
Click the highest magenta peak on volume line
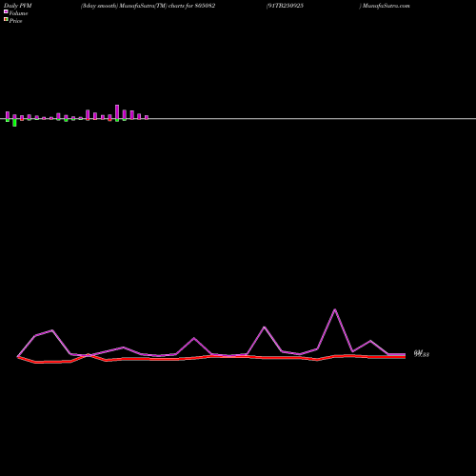point(335,309)
